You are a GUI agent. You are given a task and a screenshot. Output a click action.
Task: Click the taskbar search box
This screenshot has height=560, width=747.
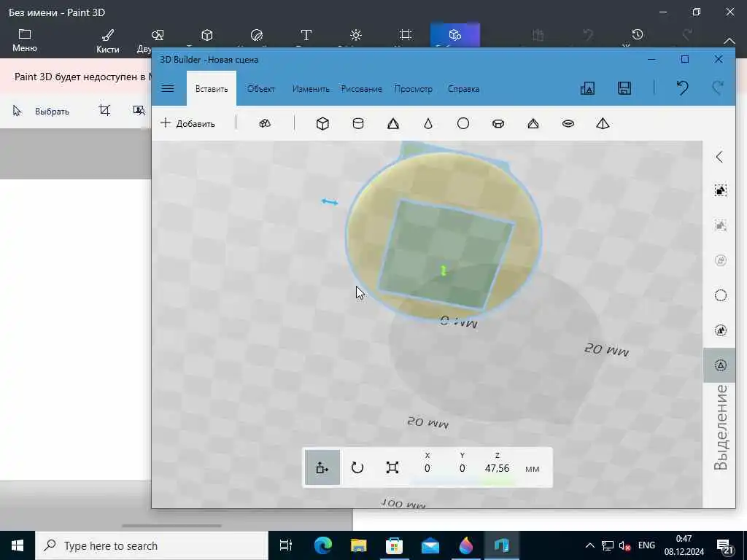pyautogui.click(x=152, y=545)
